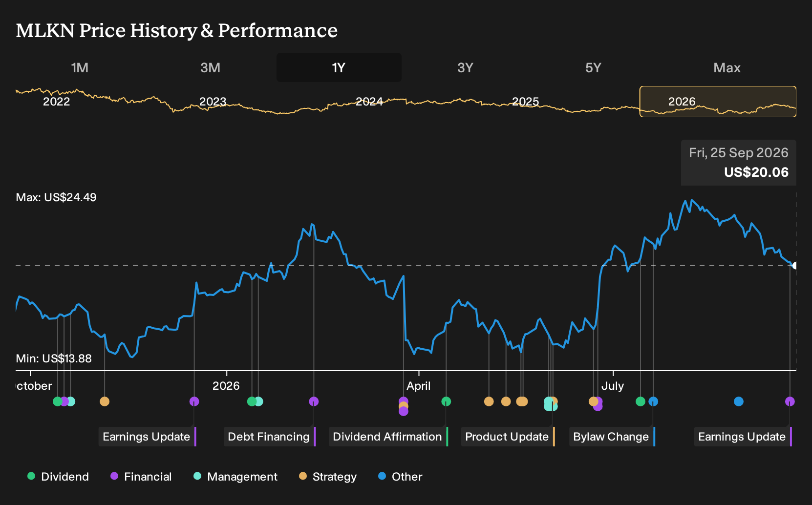Click the green marker connected to Dividend Affirmation
Screen dimensions: 812x505
446,401
